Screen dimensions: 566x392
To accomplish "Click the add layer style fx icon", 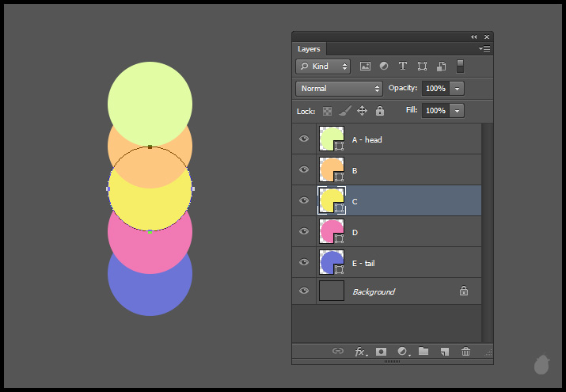I will coord(360,351).
